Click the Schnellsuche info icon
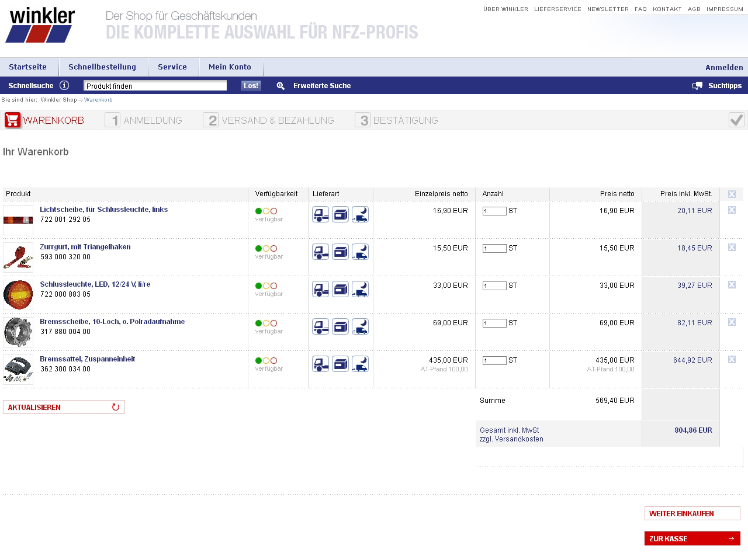This screenshot has width=748, height=560. [64, 85]
